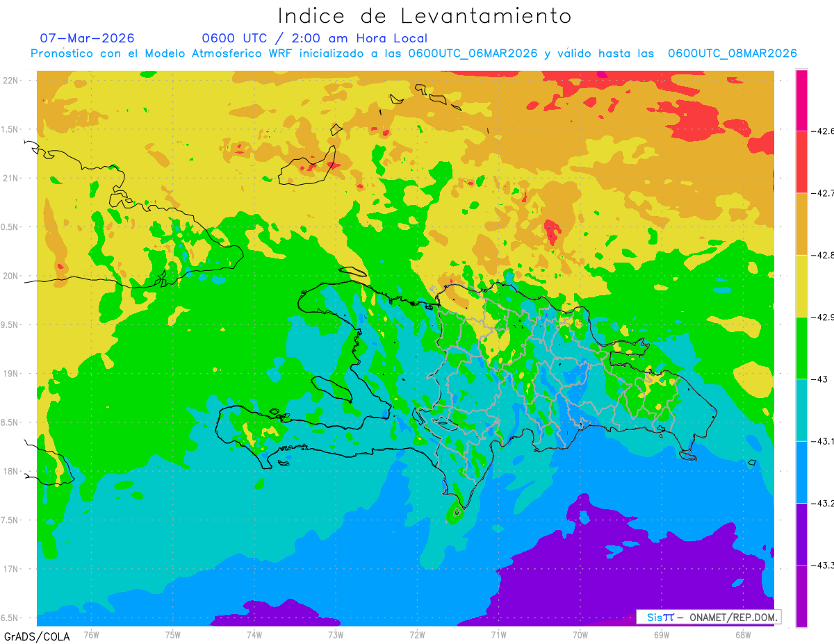The image size is (834, 644).
Task: Click the '19N' latitude label
Action: [12, 374]
